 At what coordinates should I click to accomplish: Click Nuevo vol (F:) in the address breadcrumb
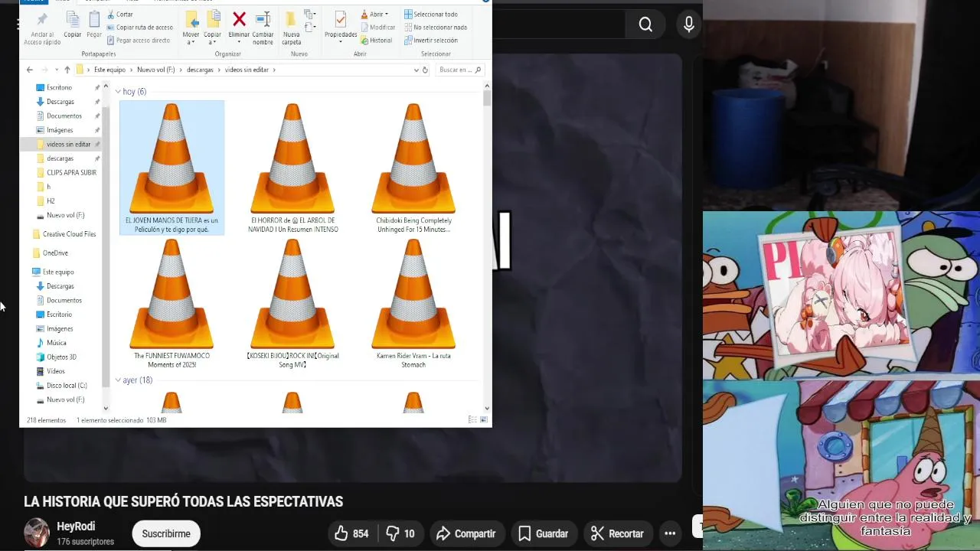[156, 70]
